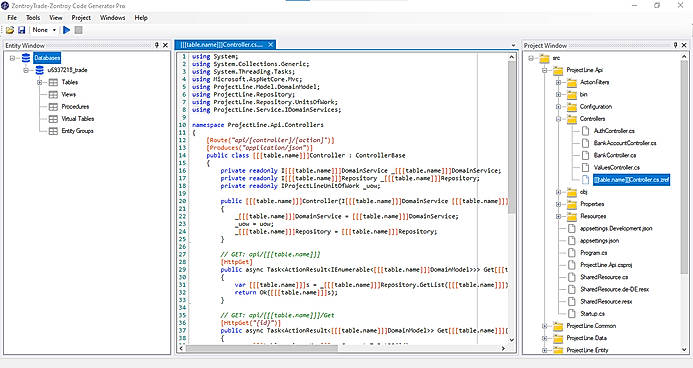Click the Procedures table icon
The image size is (693, 368).
[x=53, y=106]
